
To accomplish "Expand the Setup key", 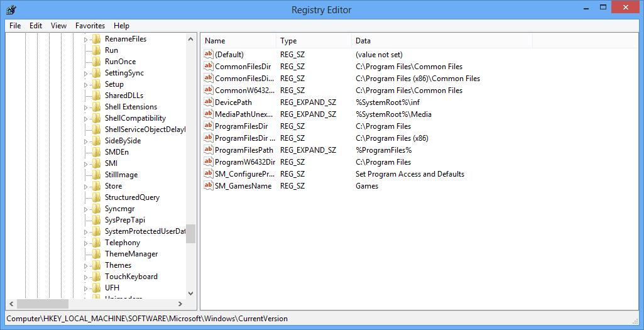I will coord(86,85).
